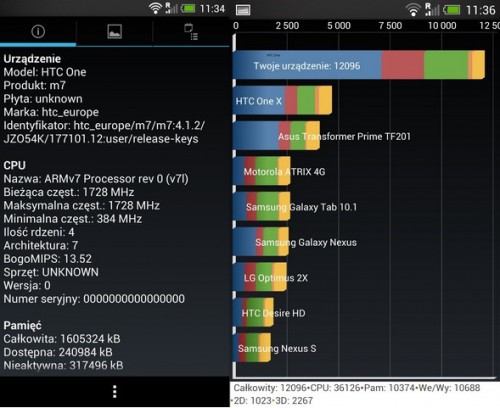This screenshot has width=500, height=408.
Task: Tap the Całkowita: 1605324 kB line
Action: pos(62,339)
